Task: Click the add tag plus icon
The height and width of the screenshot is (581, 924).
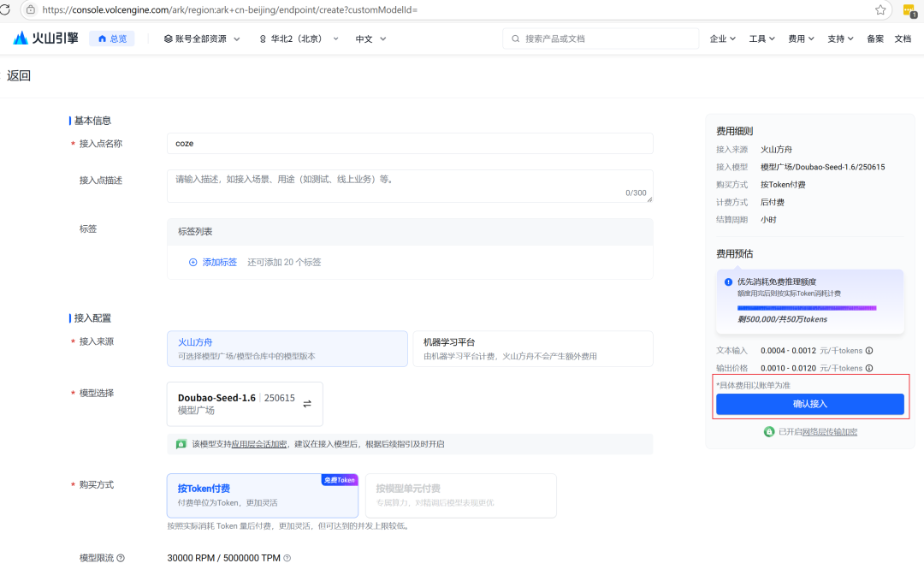Action: pos(192,262)
